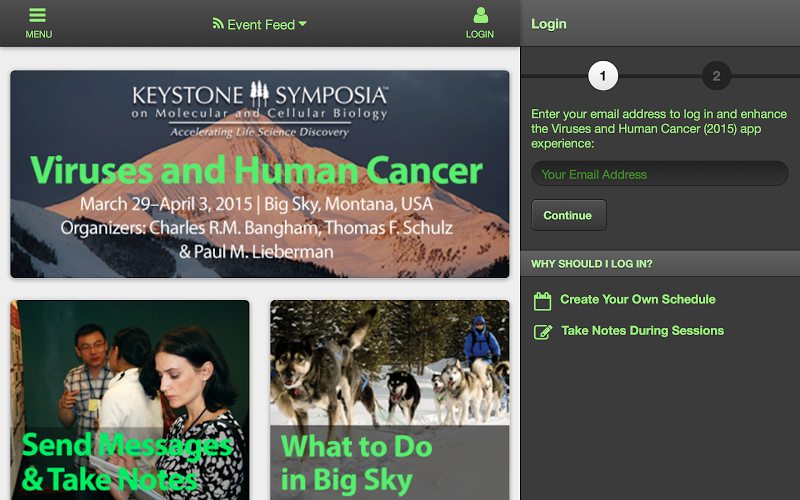Click the notes pencil icon

point(543,332)
